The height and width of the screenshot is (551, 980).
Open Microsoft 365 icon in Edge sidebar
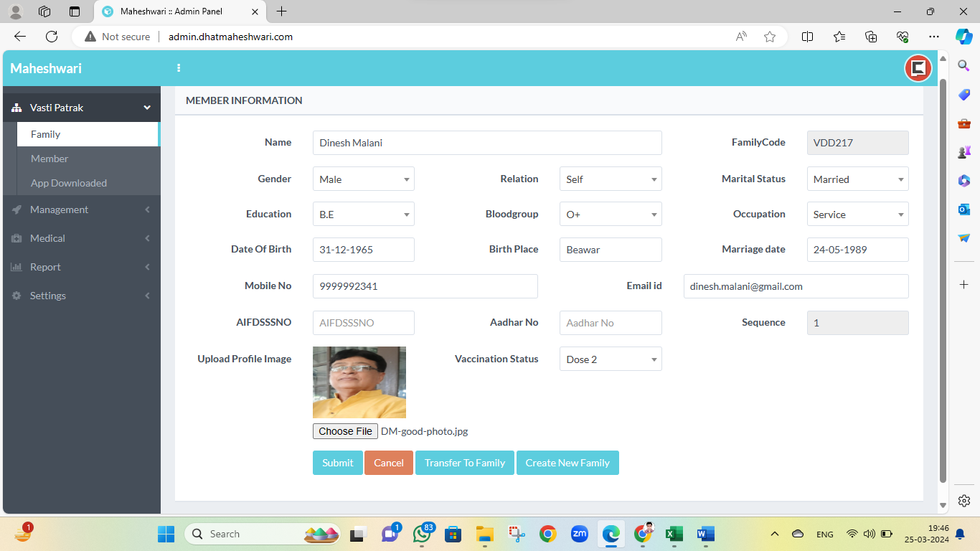pos(964,181)
